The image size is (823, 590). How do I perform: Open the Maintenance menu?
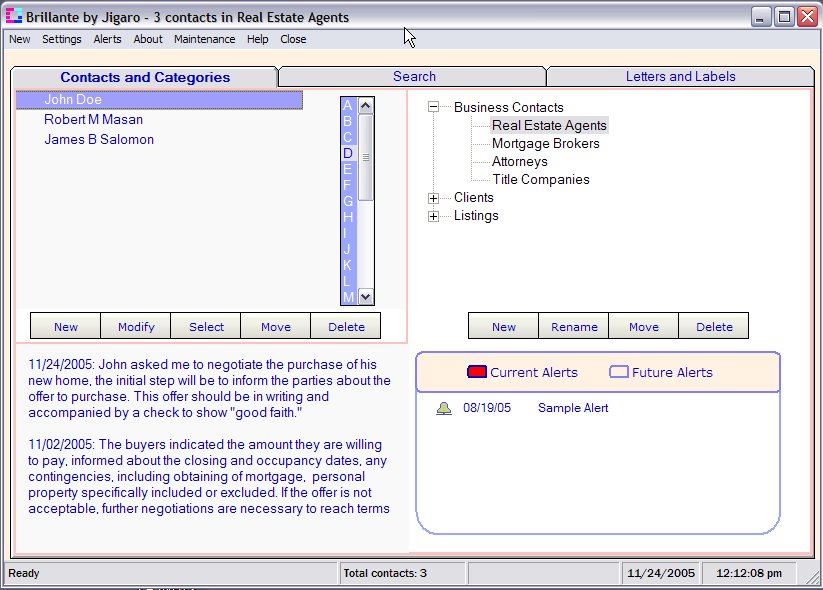coord(204,40)
